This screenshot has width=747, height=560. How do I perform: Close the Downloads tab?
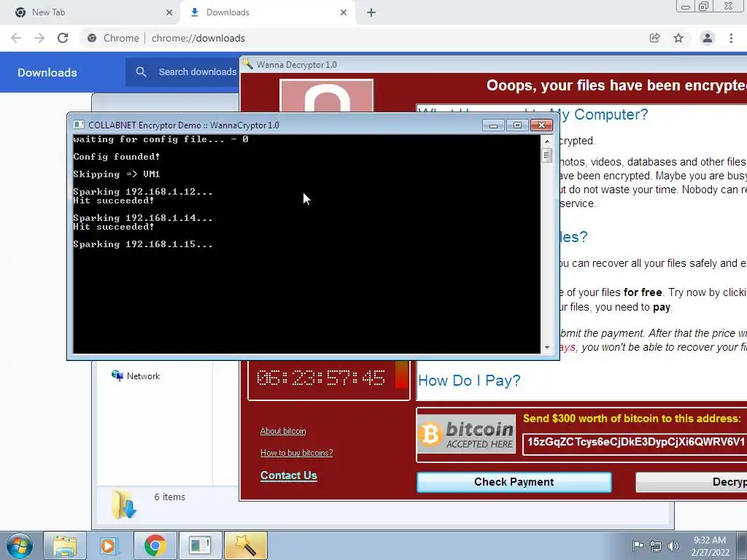(x=344, y=12)
